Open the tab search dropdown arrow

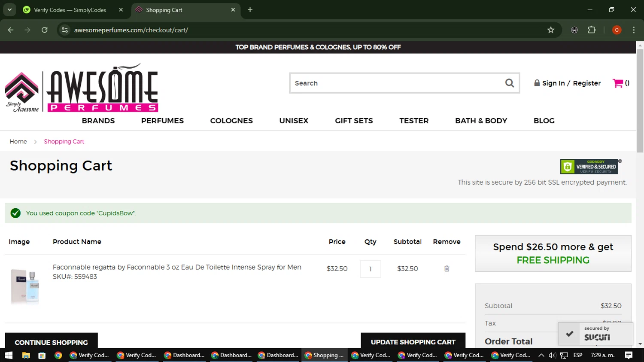(x=9, y=10)
